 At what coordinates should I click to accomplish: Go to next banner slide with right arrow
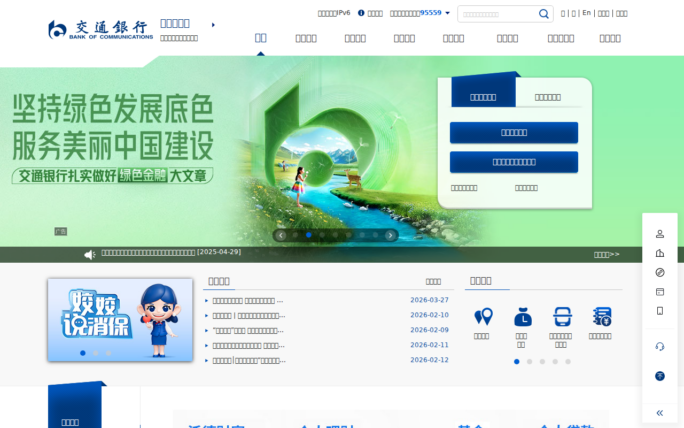(x=391, y=235)
